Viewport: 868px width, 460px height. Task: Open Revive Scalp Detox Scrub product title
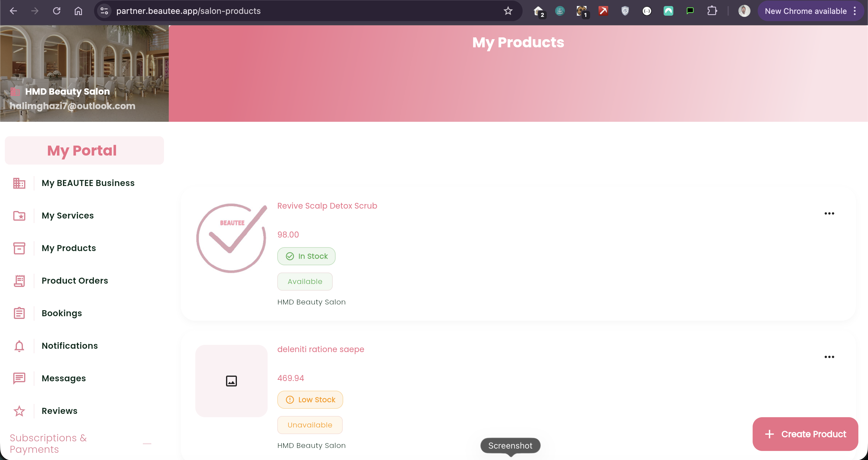327,206
